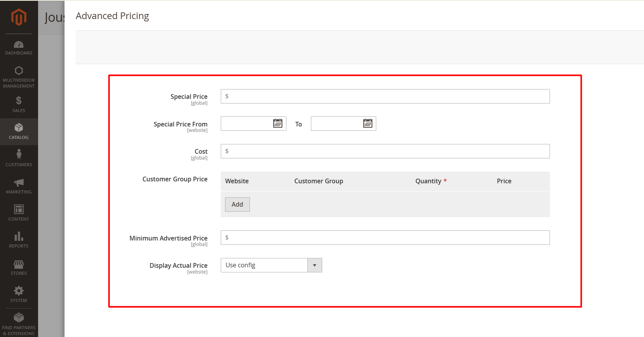644x337 pixels.
Task: Open the Customers person icon
Action: 19,154
